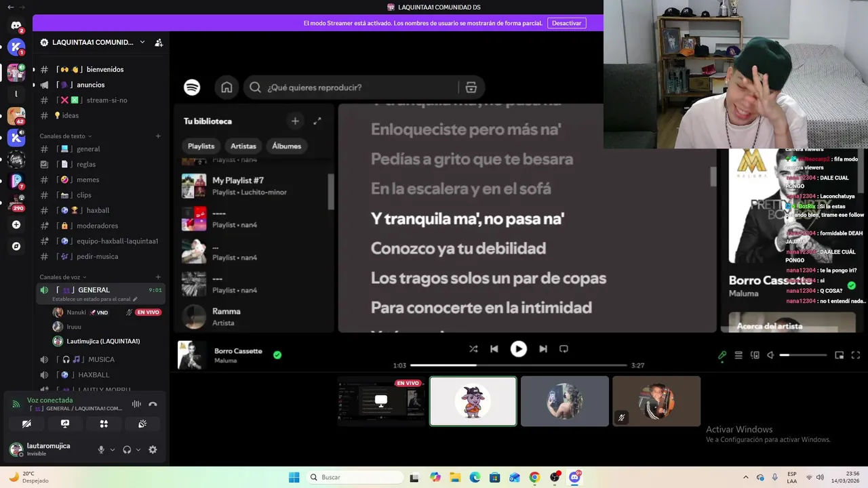Skip to next track in Spotify
The width and height of the screenshot is (868, 488).
coord(542,349)
